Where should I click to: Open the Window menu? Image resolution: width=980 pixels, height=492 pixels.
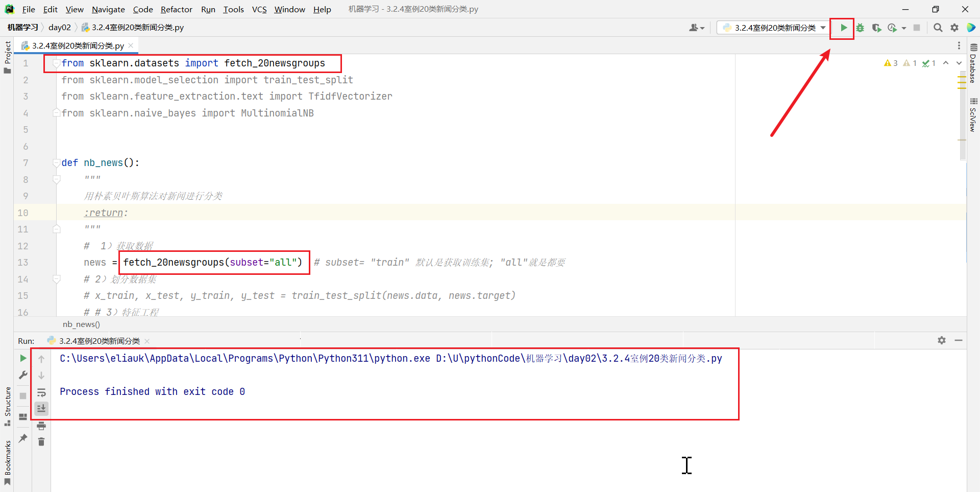[289, 9]
